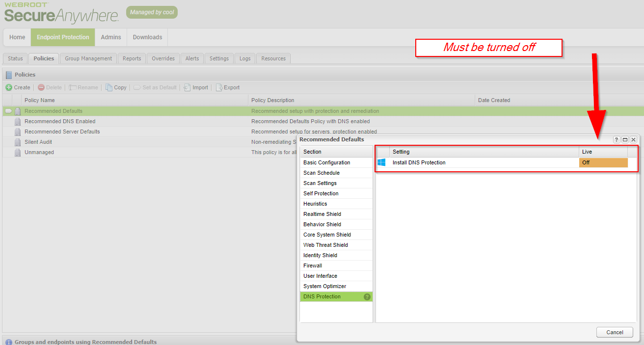
Task: Select Firewall section
Action: pyautogui.click(x=336, y=265)
